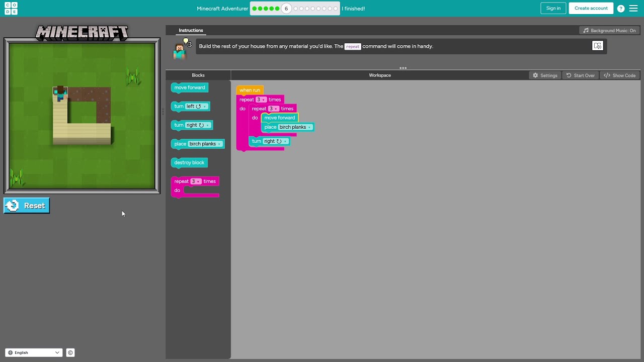The image size is (644, 362).
Task: Select the move forward block inside the workspace loop
Action: point(280,118)
